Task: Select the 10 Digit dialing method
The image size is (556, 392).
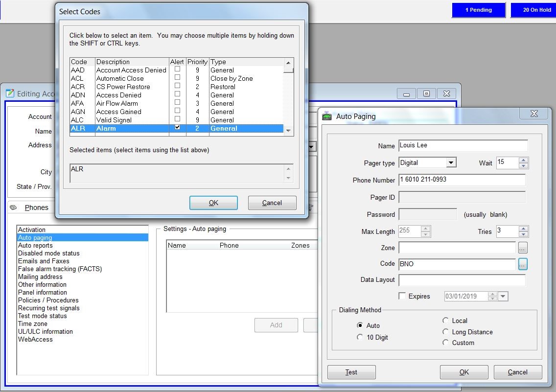Action: (360, 337)
